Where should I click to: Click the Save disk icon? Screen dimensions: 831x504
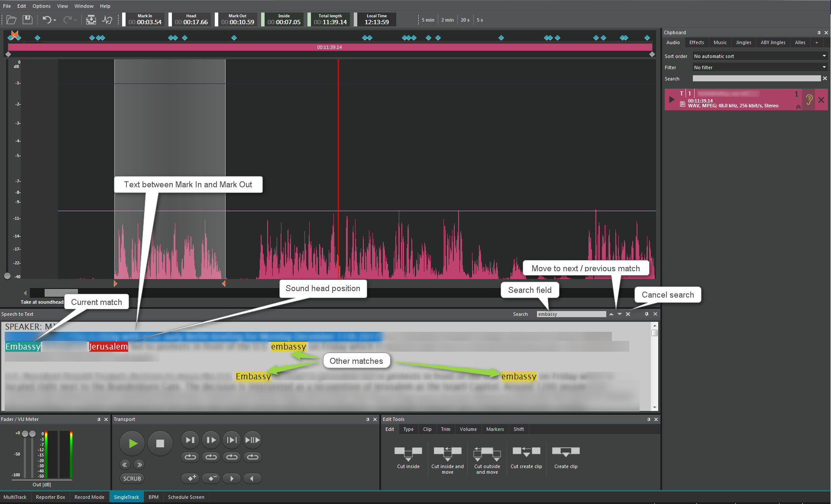coord(28,20)
